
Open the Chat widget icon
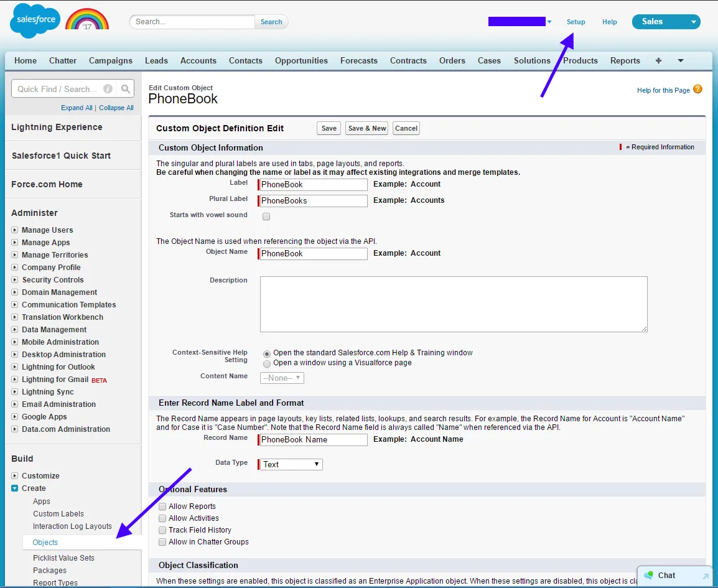(650, 576)
